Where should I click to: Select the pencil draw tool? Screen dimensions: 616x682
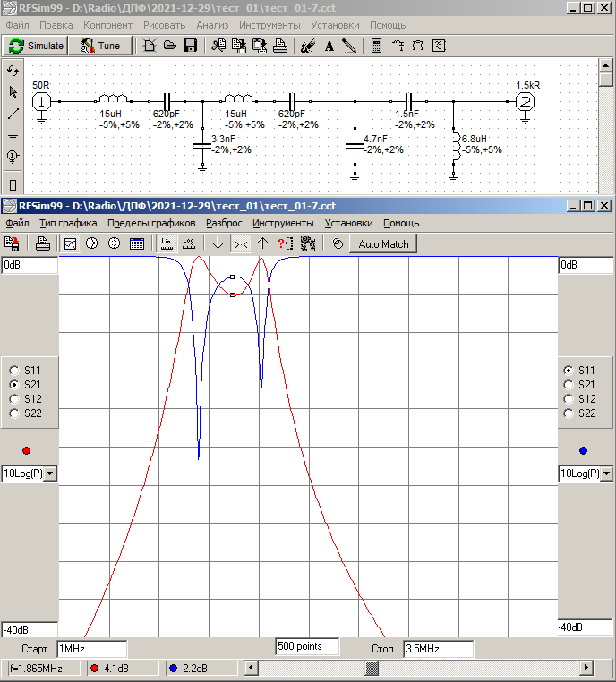click(349, 46)
